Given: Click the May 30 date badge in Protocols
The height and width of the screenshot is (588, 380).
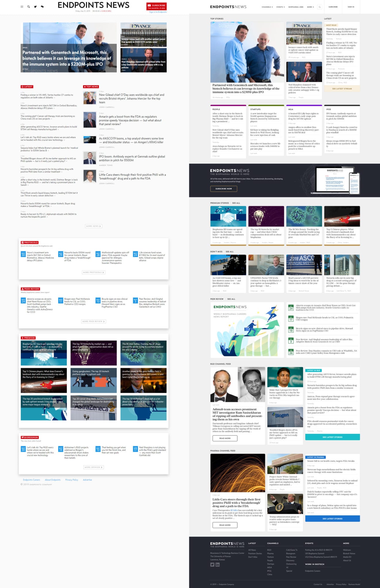Looking at the screenshot, I should [x=23, y=254].
